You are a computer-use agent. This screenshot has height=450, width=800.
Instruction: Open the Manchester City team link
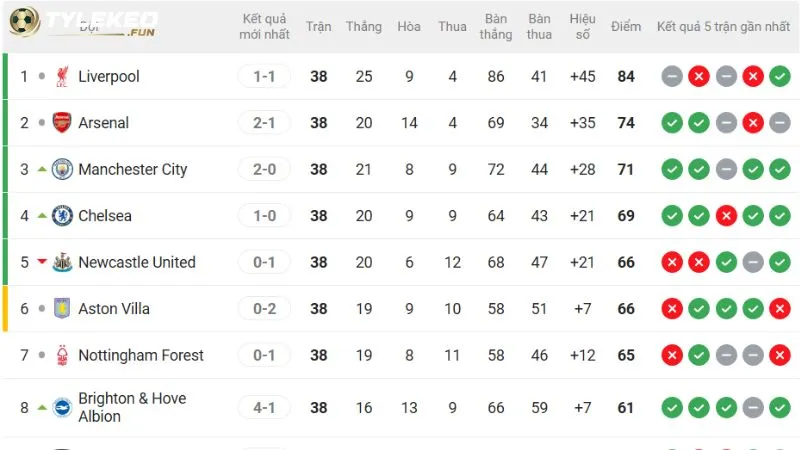[133, 169]
